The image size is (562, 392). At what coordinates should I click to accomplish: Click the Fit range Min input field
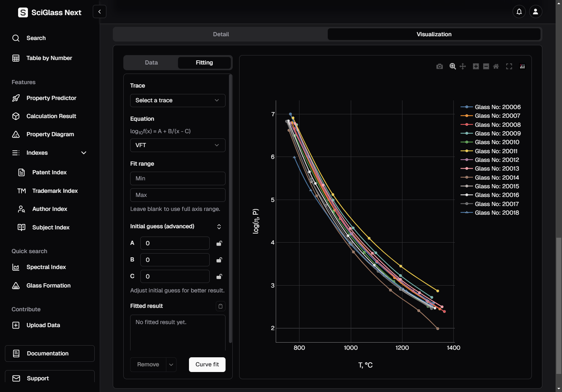pyautogui.click(x=178, y=178)
